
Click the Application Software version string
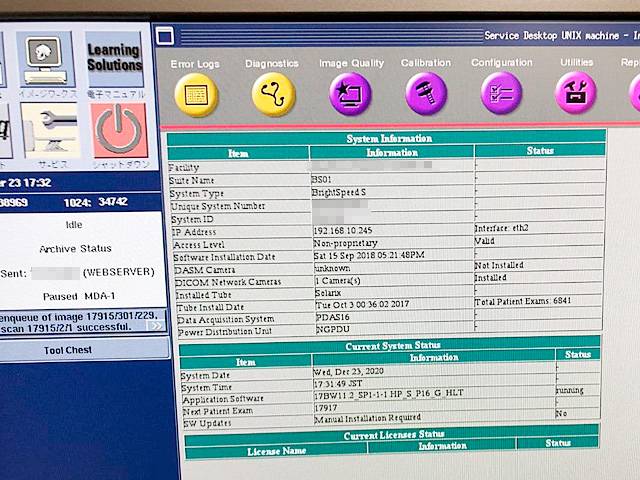(389, 394)
